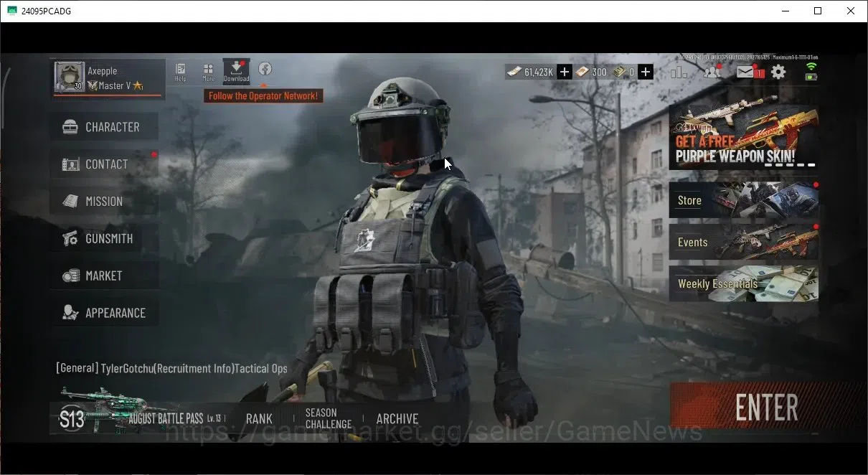Open the Events banner
Screen dimensions: 868x475
coord(743,242)
